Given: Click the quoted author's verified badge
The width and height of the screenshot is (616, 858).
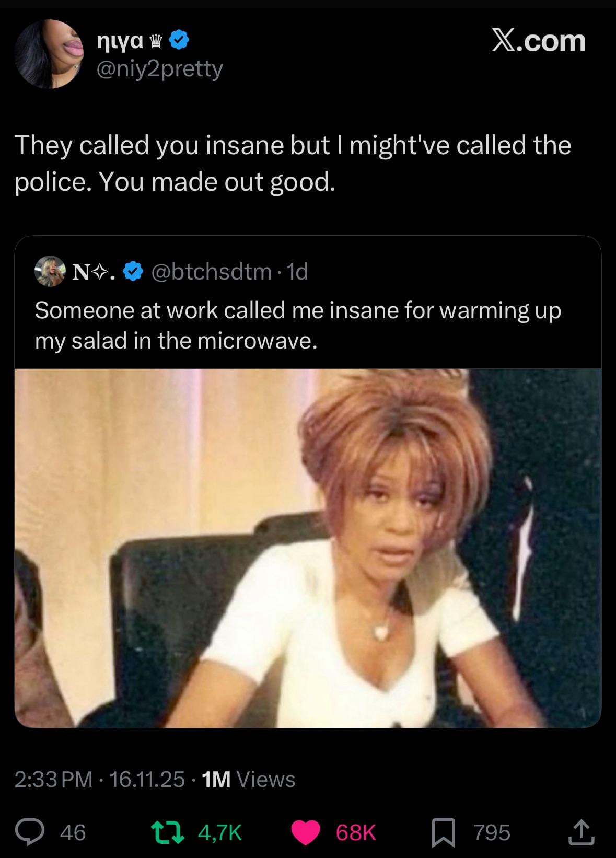Looking at the screenshot, I should (134, 271).
